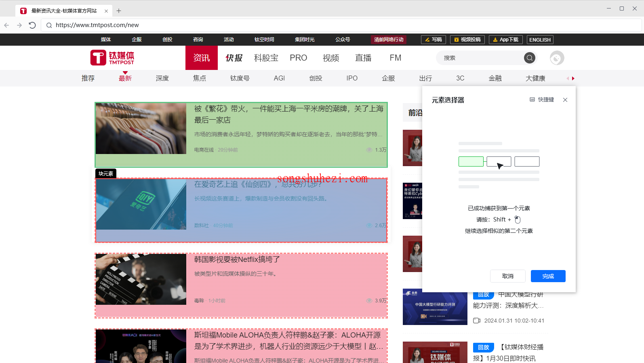The width and height of the screenshot is (644, 363).
Task: Open a new browser tab
Action: 119,11
